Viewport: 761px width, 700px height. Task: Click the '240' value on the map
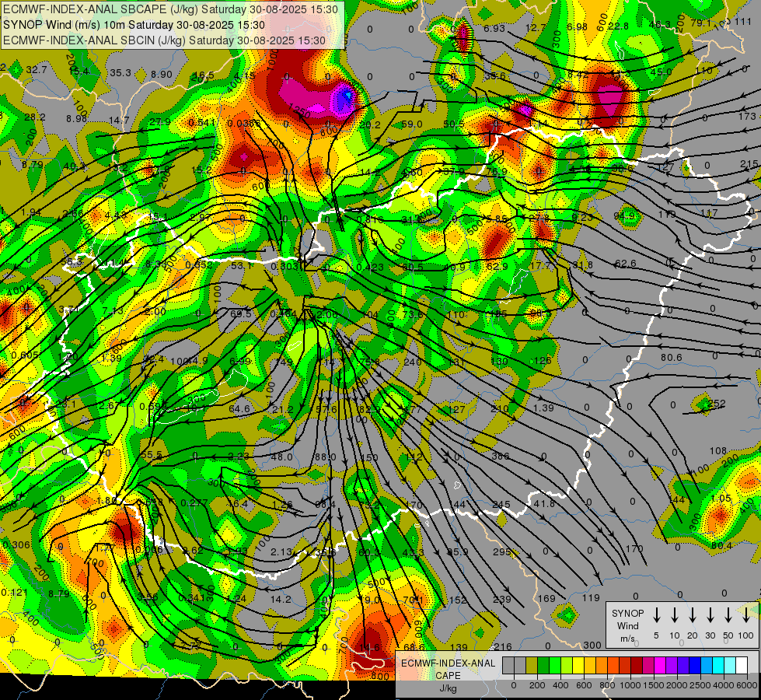pyautogui.click(x=413, y=362)
